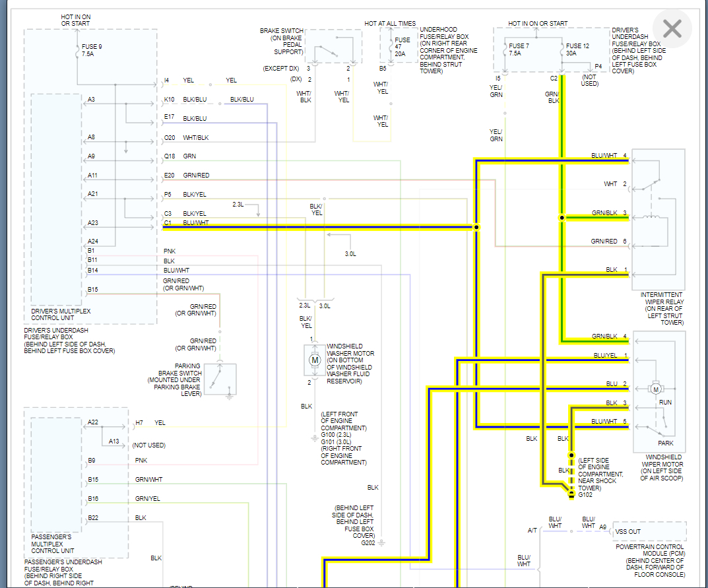Click the 'I4' connector pin label
Screen dimensions: 708x588
click(167, 80)
